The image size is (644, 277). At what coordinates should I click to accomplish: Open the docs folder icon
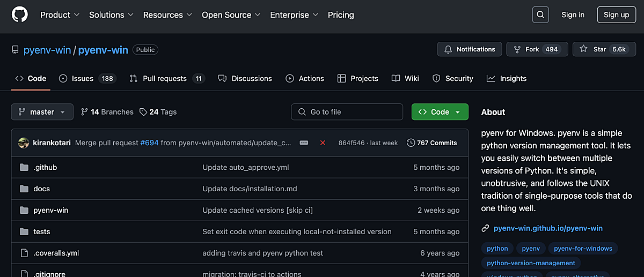(24, 189)
